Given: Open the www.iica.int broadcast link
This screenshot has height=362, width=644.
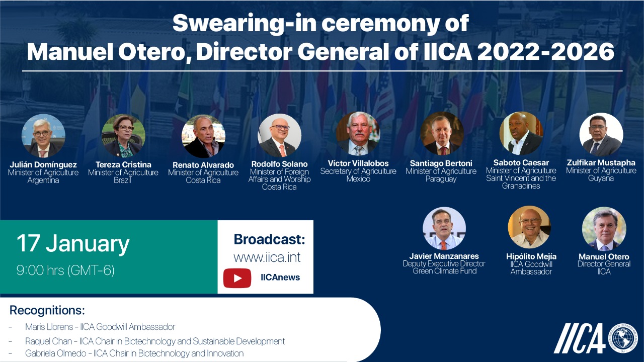Looking at the screenshot, I should coord(267,257).
